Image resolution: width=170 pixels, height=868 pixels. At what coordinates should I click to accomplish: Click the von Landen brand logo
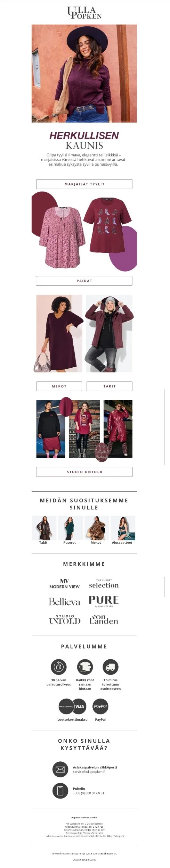point(104,620)
